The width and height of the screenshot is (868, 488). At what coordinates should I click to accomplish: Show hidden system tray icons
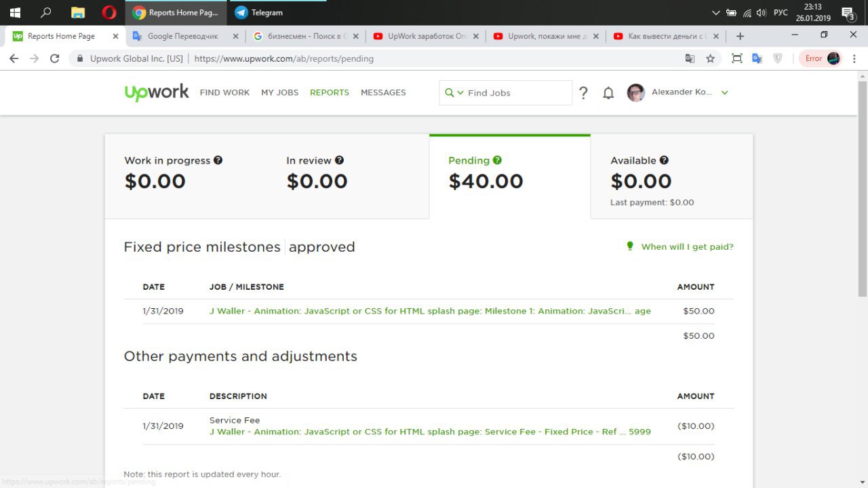[716, 12]
